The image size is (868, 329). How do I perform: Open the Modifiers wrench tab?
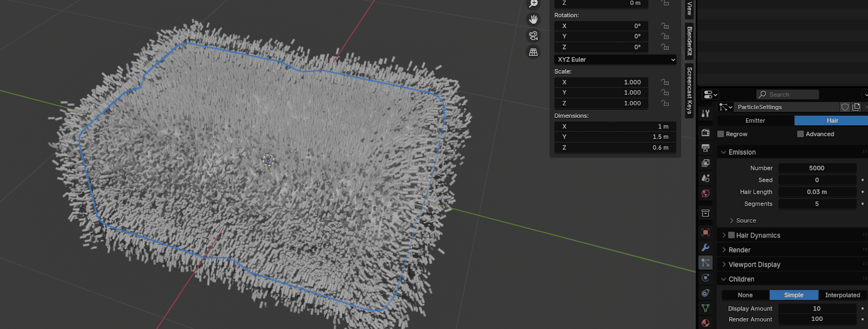point(705,248)
